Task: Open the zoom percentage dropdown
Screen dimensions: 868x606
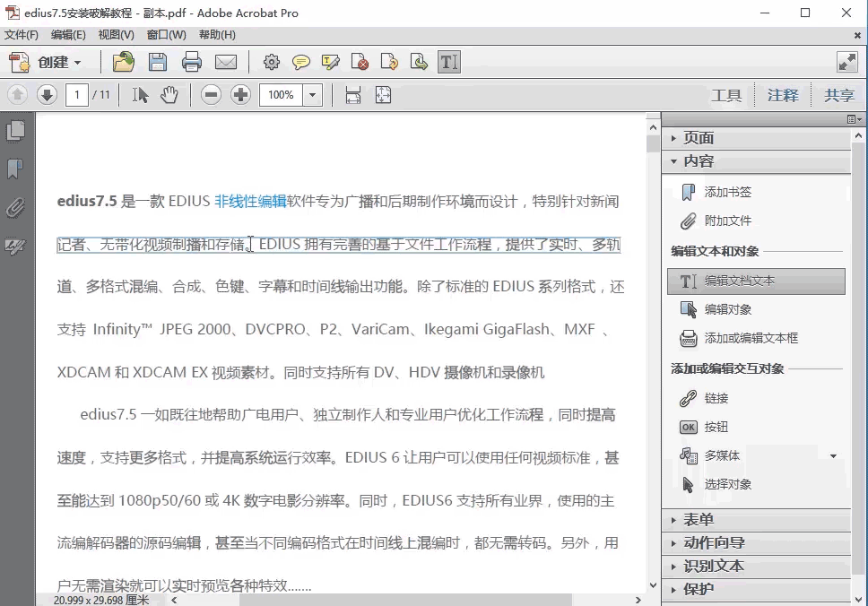Action: tap(313, 94)
